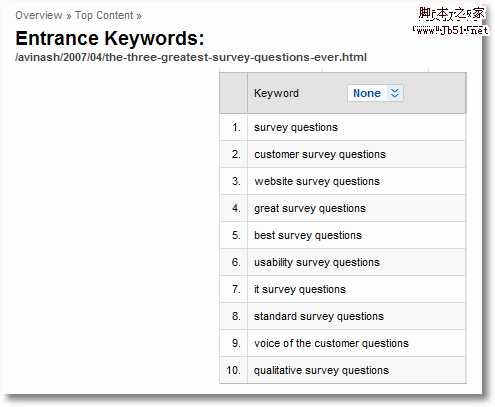Select 'best survey questions' row
This screenshot has height=407, width=495.
pos(343,235)
